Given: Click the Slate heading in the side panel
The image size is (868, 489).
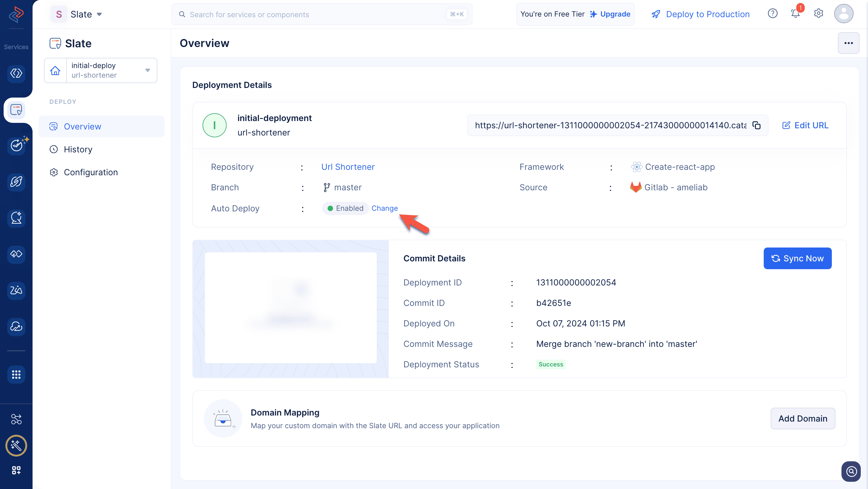Looking at the screenshot, I should tap(78, 43).
